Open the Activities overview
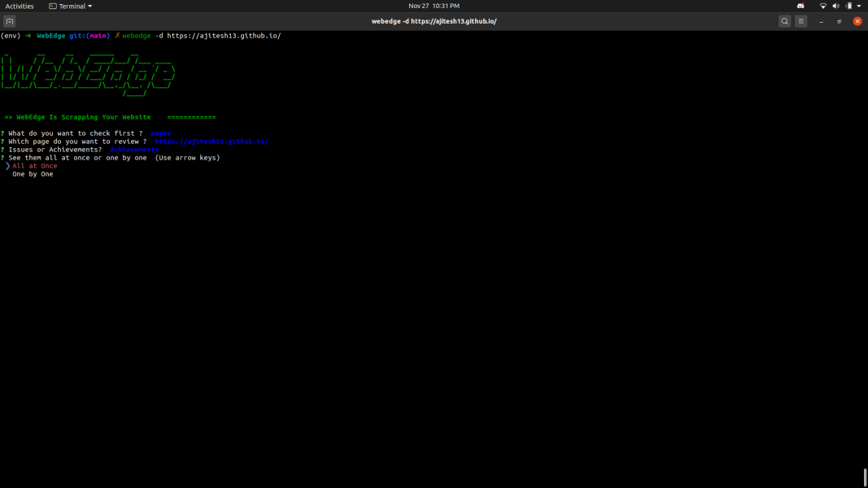This screenshot has width=868, height=488. pos(20,6)
